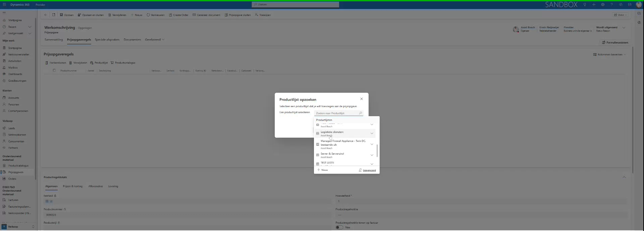Switch to the Samenvatting tab
Viewport: 644px width, 231px height.
tap(54, 40)
